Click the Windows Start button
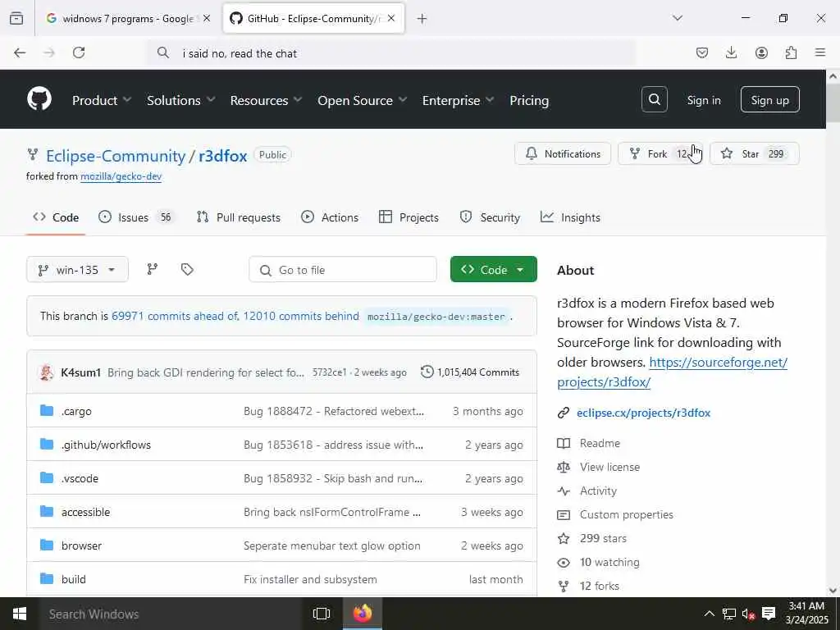Image resolution: width=840 pixels, height=630 pixels. pos(20,614)
